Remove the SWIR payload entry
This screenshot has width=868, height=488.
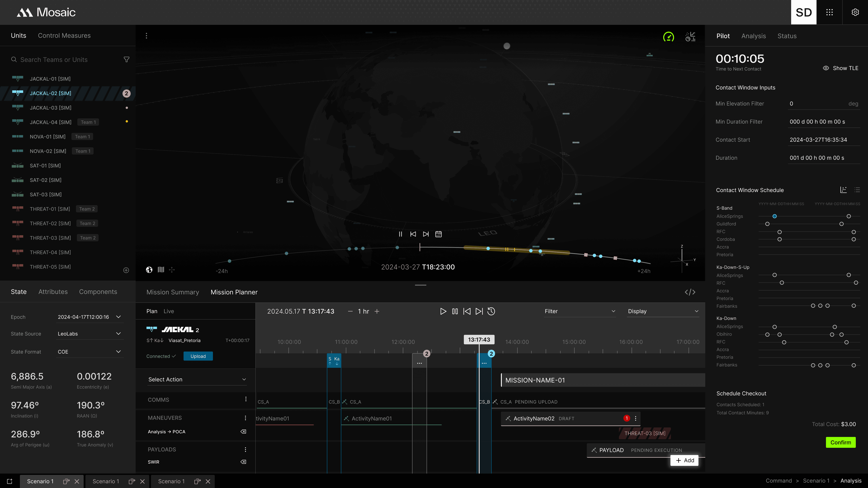[x=243, y=462]
